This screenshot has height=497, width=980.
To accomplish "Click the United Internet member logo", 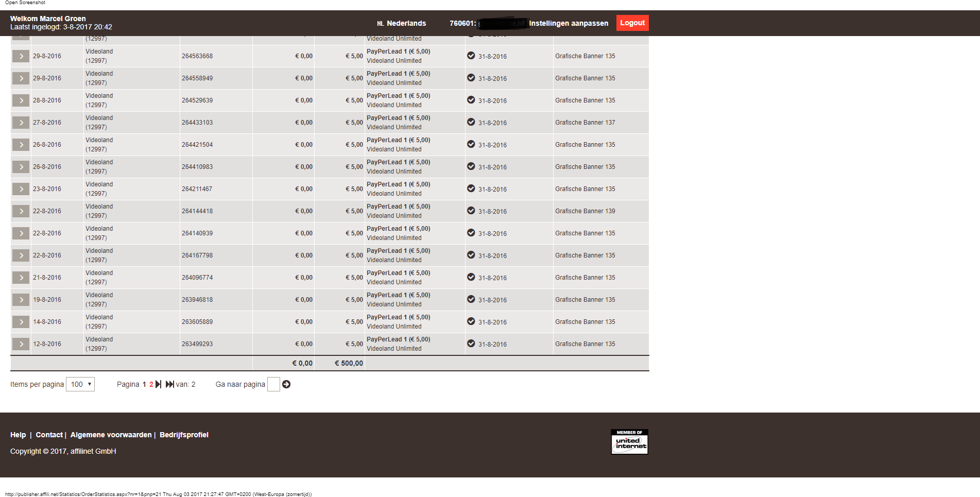I will pyautogui.click(x=629, y=442).
